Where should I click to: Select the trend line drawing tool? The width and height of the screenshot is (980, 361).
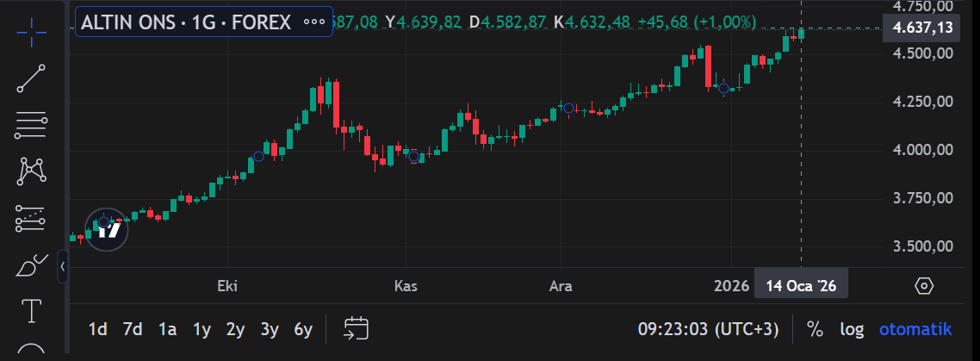tap(32, 78)
